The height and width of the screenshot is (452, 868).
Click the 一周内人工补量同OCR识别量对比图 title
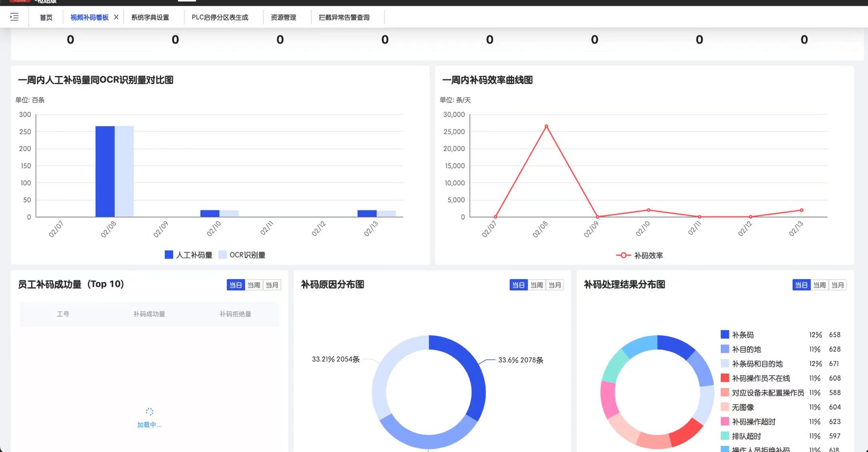(x=96, y=80)
